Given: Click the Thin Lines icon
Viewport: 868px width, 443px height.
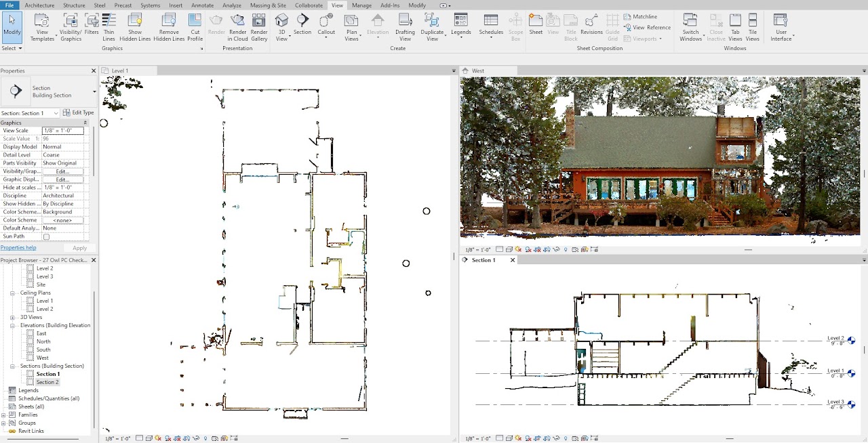Looking at the screenshot, I should (108, 27).
